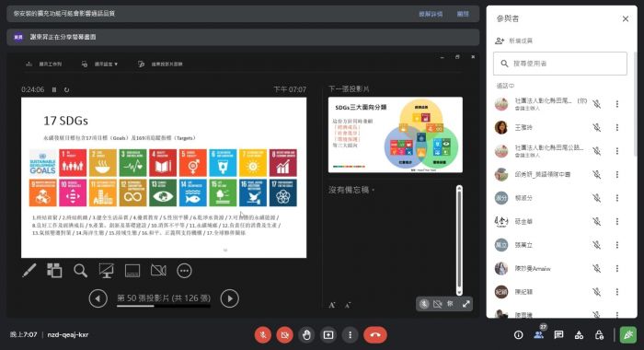Click the participants panel scrollbar
This screenshot has width=644, height=350.
636,103
